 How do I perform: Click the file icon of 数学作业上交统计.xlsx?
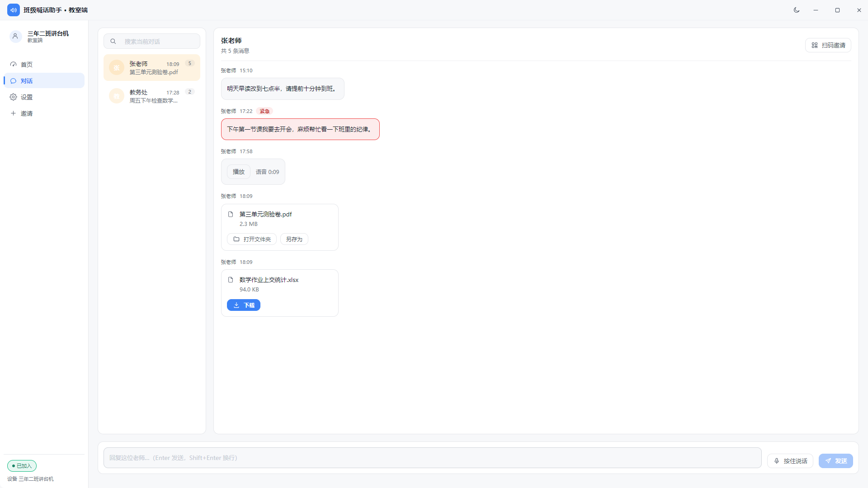[231, 280]
